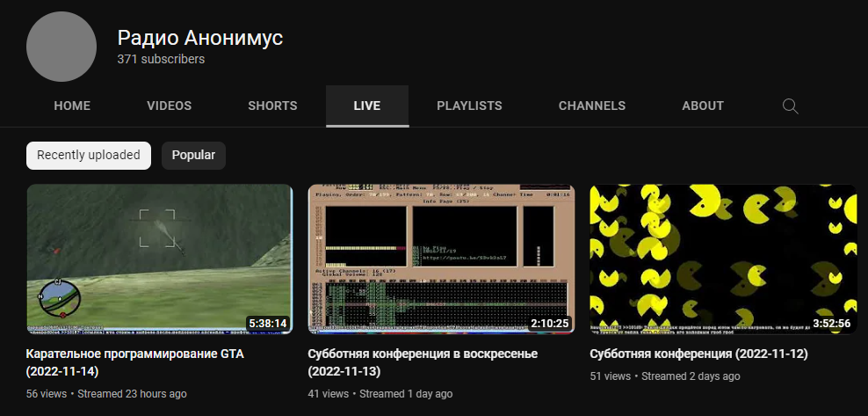Open title Субботняя конференция (2022-11-12)
The width and height of the screenshot is (868, 416).
tap(698, 354)
